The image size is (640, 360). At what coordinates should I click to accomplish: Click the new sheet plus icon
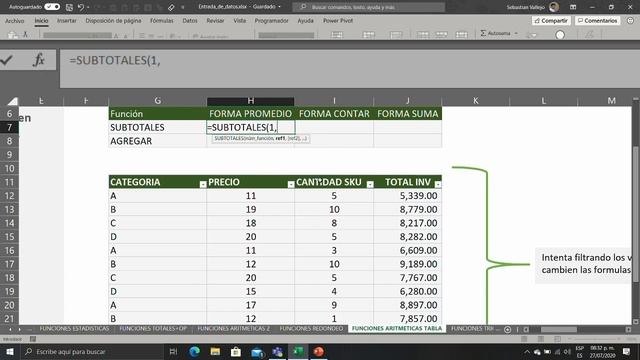tap(507, 329)
